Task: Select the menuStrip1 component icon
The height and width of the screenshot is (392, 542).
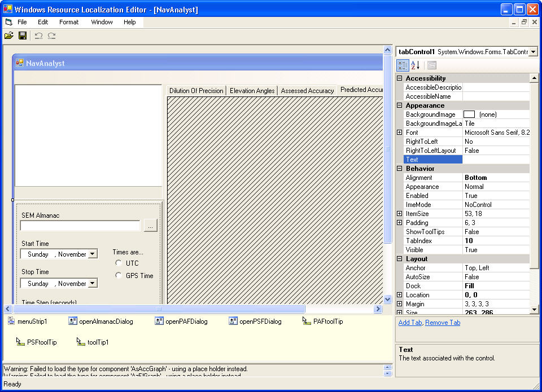Action: [x=11, y=321]
